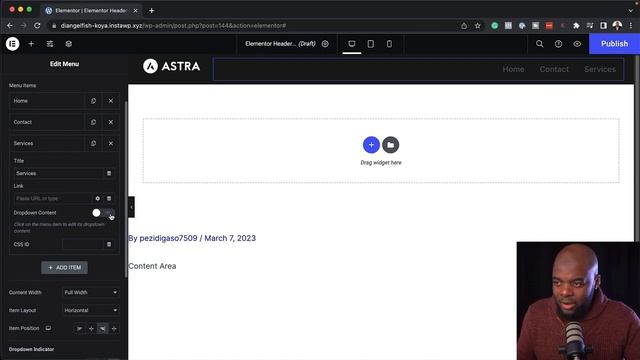
Task: Click the Link URL input field
Action: 53,198
